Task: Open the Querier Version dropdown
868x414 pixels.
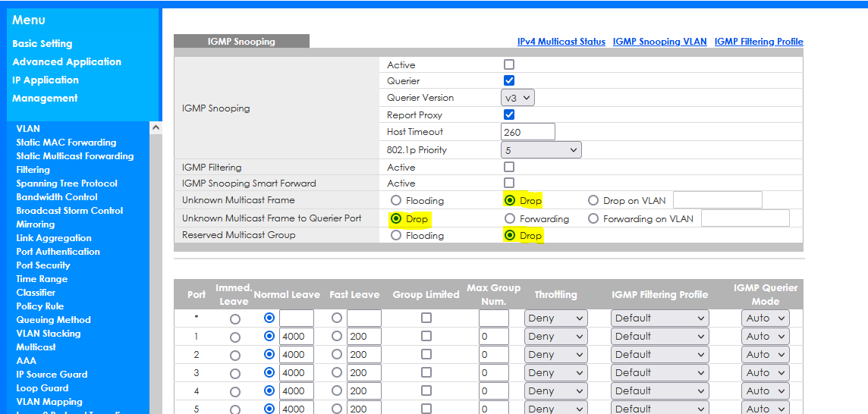Action: (x=518, y=98)
